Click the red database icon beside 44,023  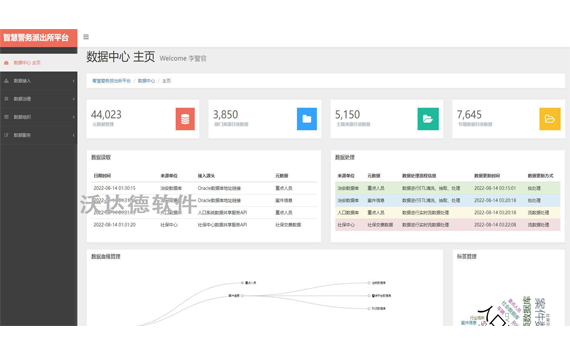click(x=185, y=119)
